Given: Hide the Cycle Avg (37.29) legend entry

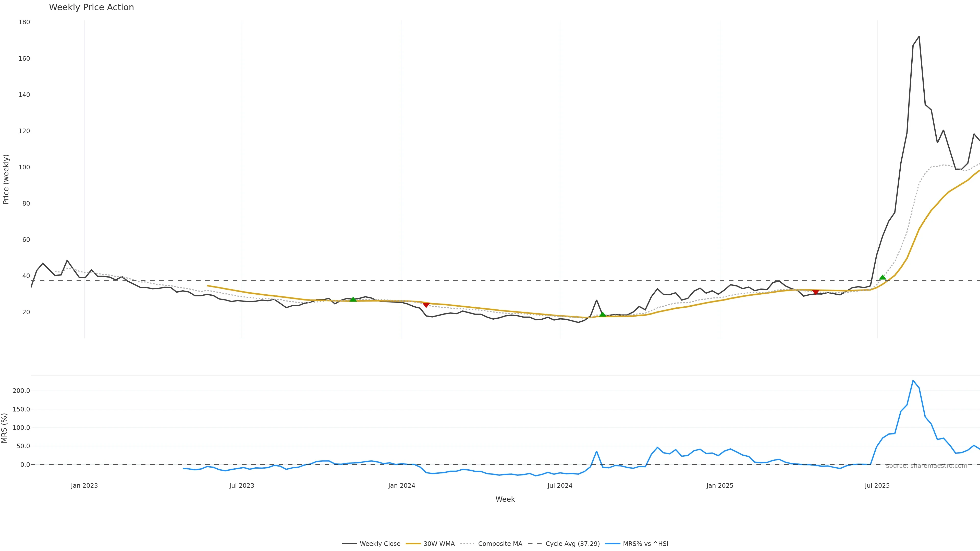Looking at the screenshot, I should coord(572,544).
